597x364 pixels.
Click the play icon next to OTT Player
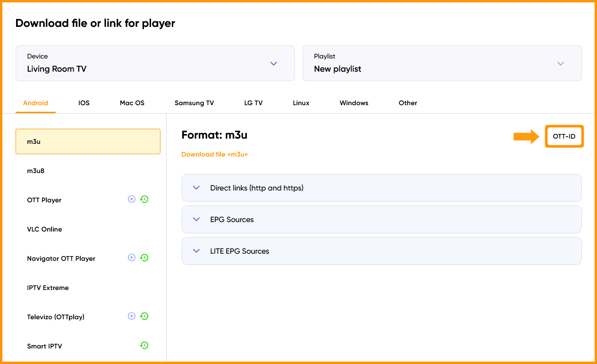coord(132,199)
